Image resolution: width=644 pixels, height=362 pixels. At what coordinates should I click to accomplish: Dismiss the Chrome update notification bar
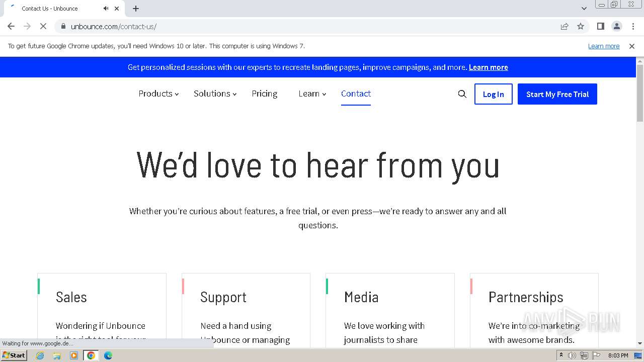(x=632, y=46)
